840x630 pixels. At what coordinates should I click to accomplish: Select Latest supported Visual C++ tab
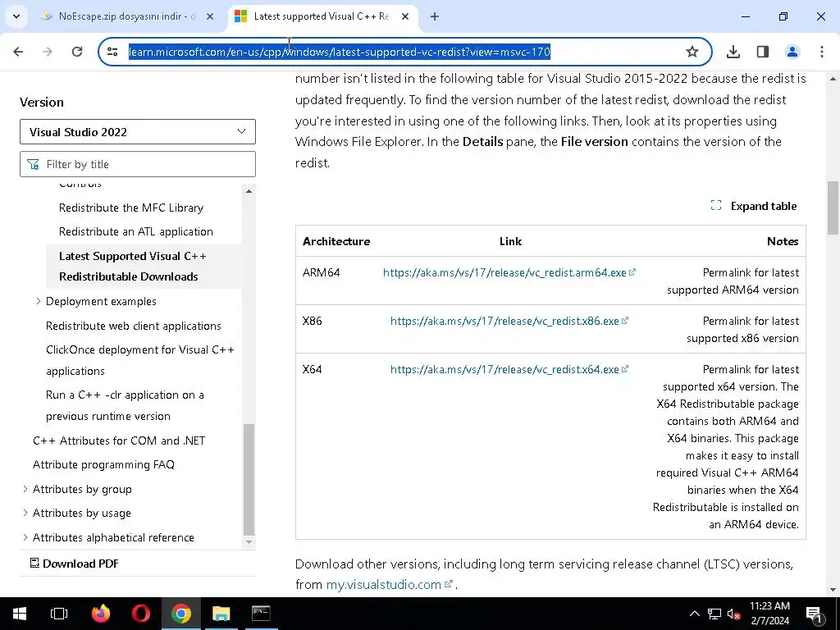322,16
